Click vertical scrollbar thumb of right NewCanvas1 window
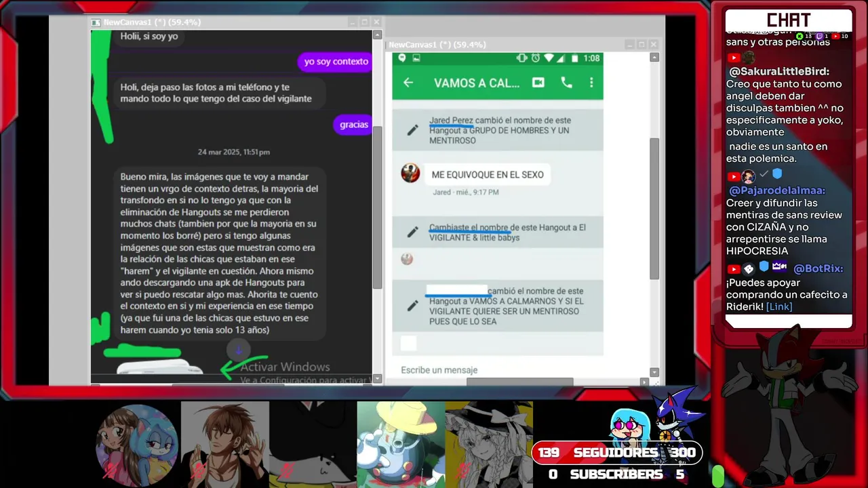The width and height of the screenshot is (868, 488). pyautogui.click(x=654, y=209)
